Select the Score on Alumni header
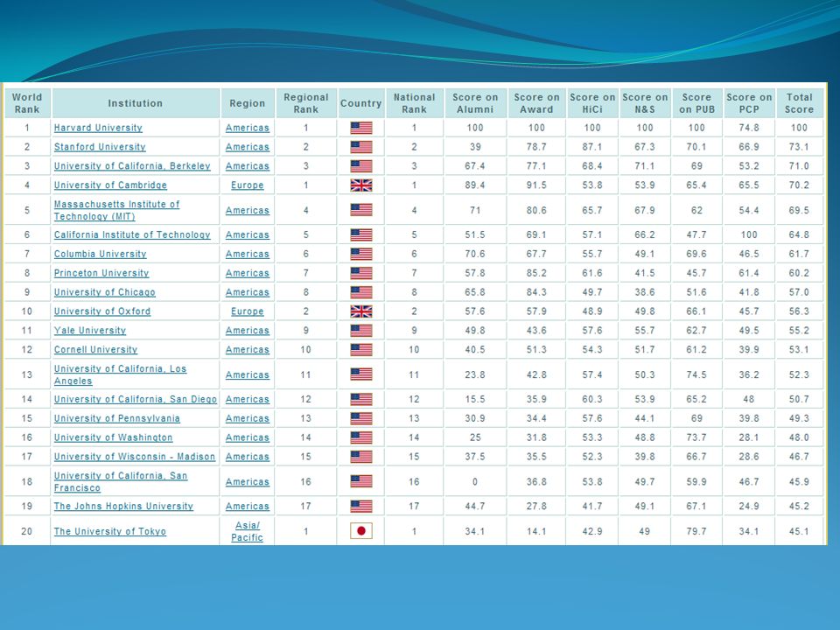The height and width of the screenshot is (630, 840). (x=475, y=103)
